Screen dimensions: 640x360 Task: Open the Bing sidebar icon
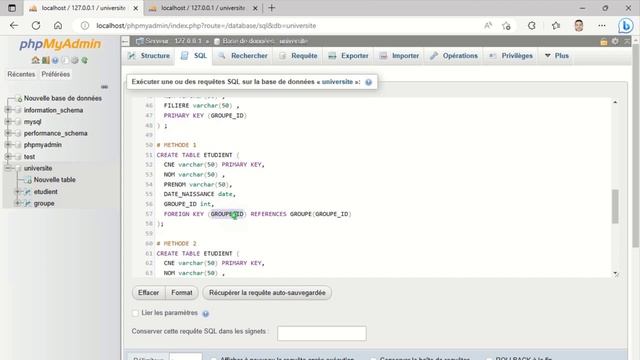[x=625, y=26]
